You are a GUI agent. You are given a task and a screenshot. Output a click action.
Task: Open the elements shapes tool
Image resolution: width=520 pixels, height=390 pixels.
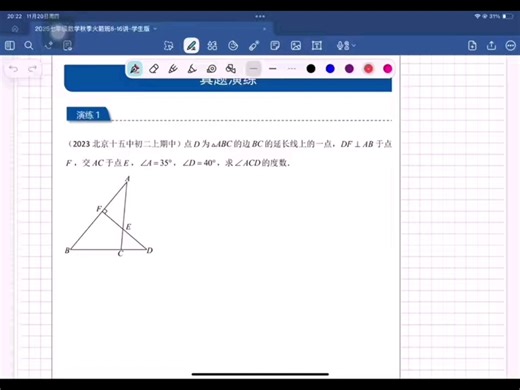pyautogui.click(x=212, y=46)
